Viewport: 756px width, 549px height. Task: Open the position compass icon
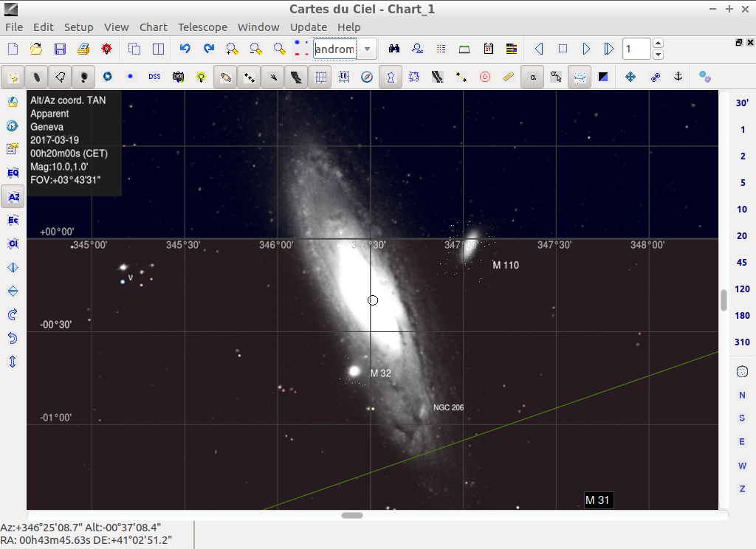click(x=367, y=77)
